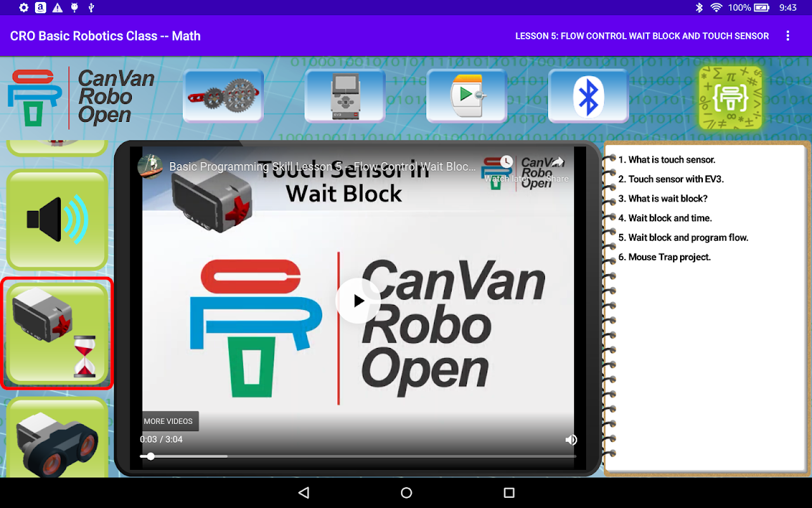The width and height of the screenshot is (812, 508).
Task: Open the ultrasonic sensor lesson
Action: tap(57, 438)
